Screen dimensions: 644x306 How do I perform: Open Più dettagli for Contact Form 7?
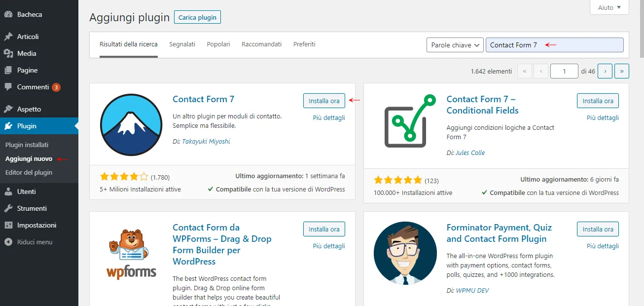click(329, 118)
